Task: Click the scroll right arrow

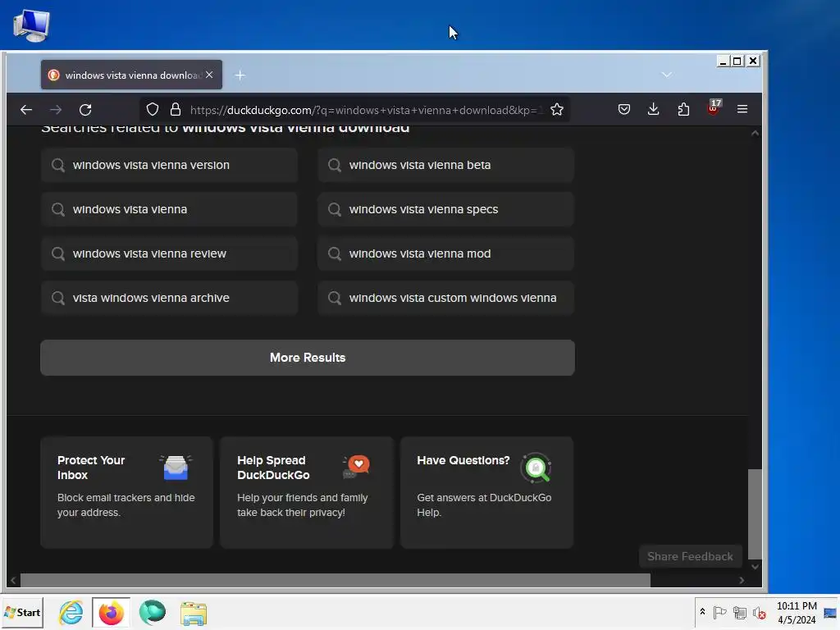Action: coord(742,580)
